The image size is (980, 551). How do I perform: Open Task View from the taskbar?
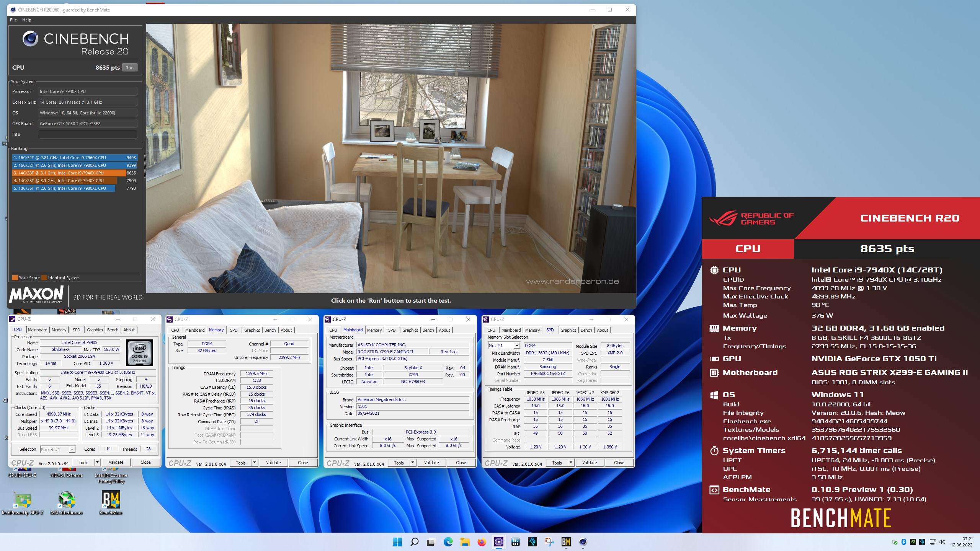431,542
